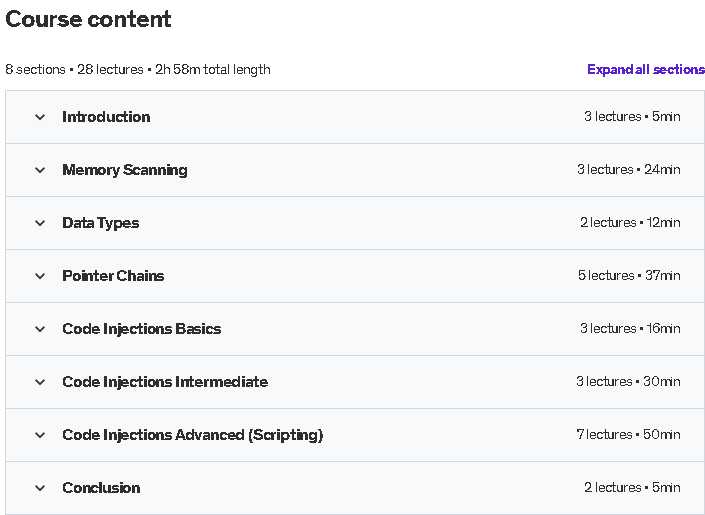Viewport: 705px width, 515px height.
Task: Expand the Conclusion section chevron
Action: click(x=40, y=488)
